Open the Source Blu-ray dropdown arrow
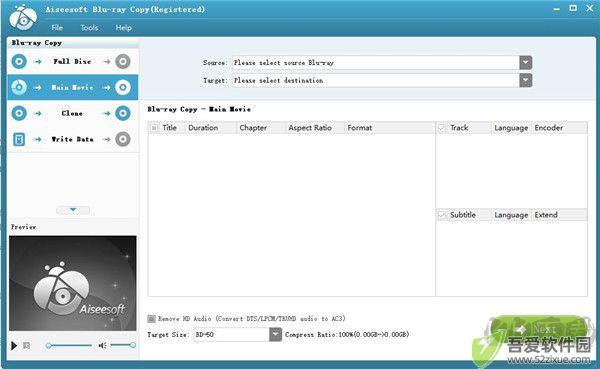Screen dimensions: 600x369 pos(525,62)
